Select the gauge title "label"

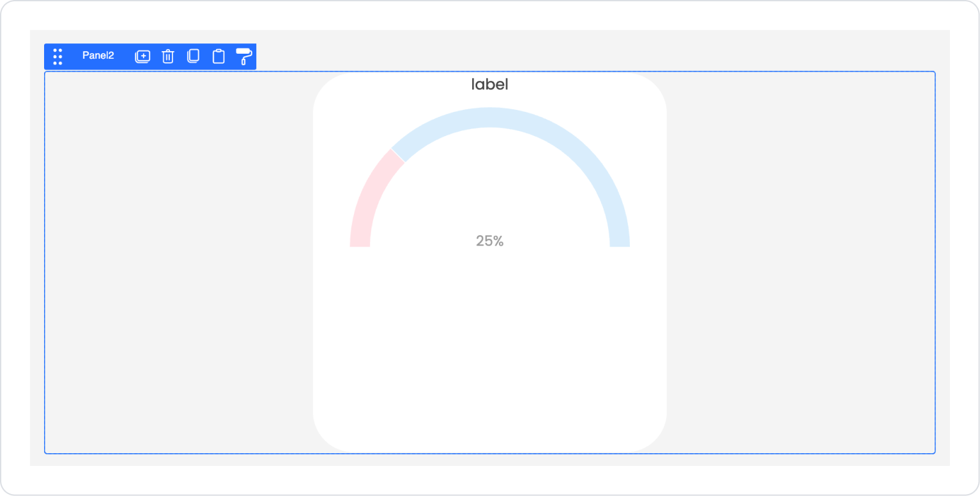pyautogui.click(x=489, y=84)
